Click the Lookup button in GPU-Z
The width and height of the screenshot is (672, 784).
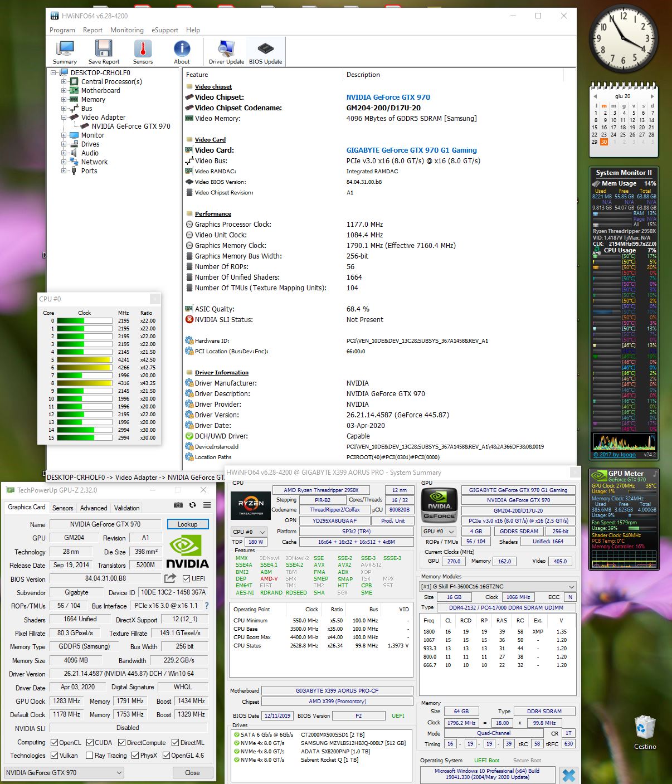click(x=188, y=524)
